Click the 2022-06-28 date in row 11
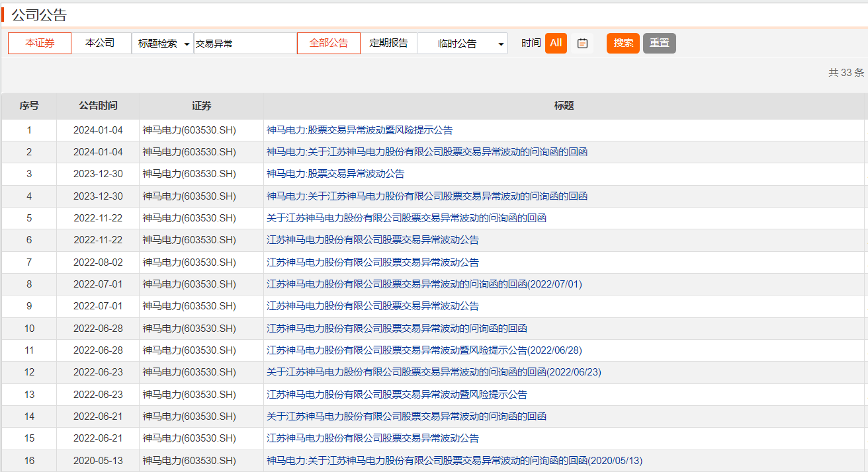The height and width of the screenshot is (472, 868). [98, 350]
